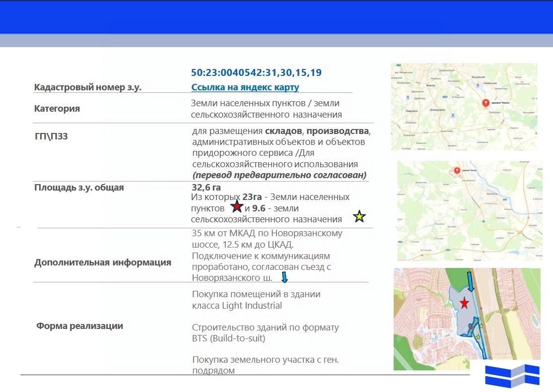Viewport: 553px width, 392px height.
Task: Click the 'Категория' row label
Action: (x=57, y=108)
